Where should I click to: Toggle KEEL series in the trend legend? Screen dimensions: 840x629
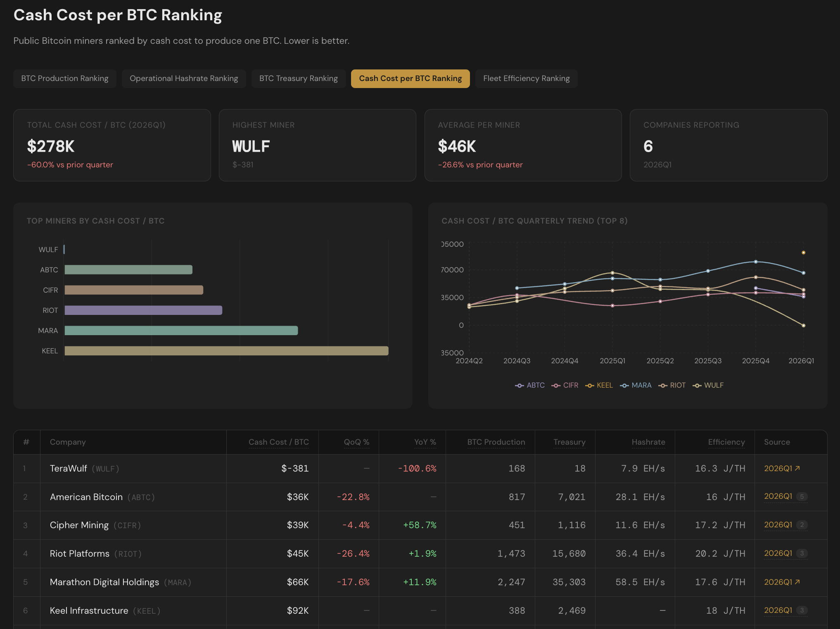[x=599, y=385]
